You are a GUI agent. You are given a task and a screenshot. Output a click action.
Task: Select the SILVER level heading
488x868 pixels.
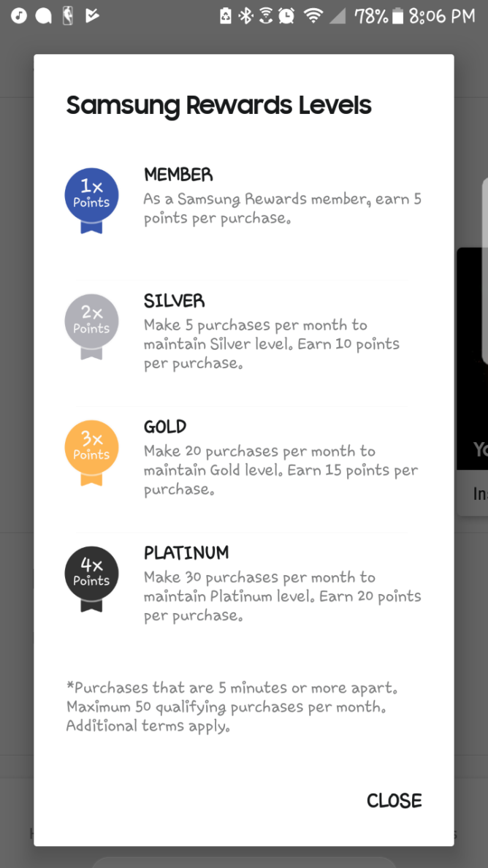pos(174,301)
